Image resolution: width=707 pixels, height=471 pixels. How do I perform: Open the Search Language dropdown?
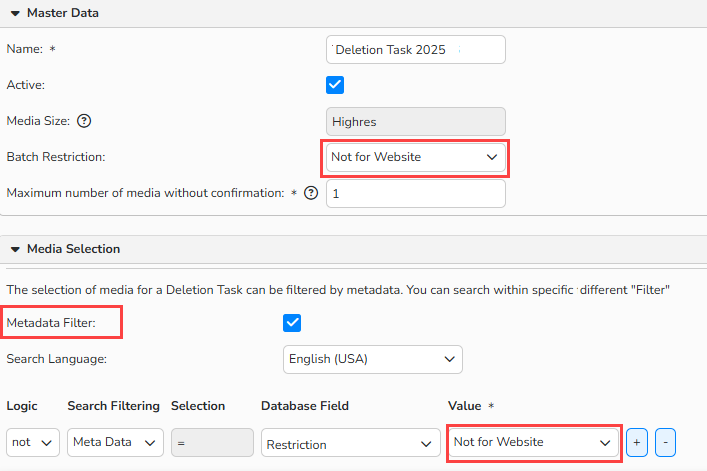[372, 359]
